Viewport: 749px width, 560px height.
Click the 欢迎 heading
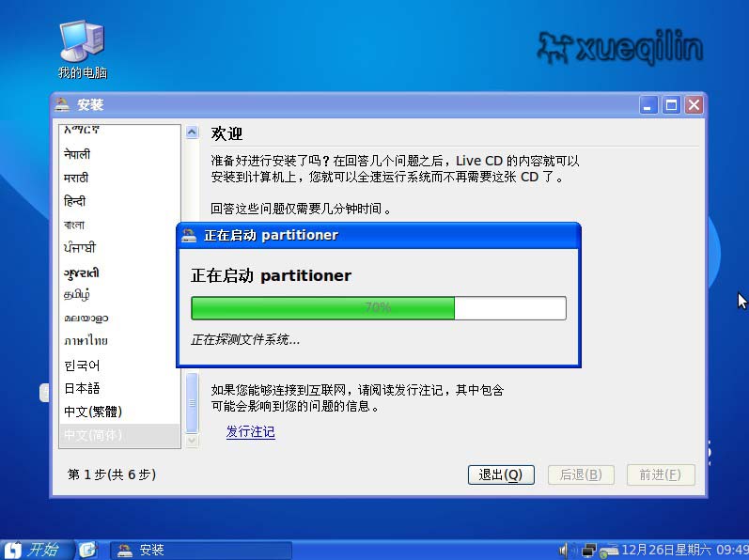point(226,133)
